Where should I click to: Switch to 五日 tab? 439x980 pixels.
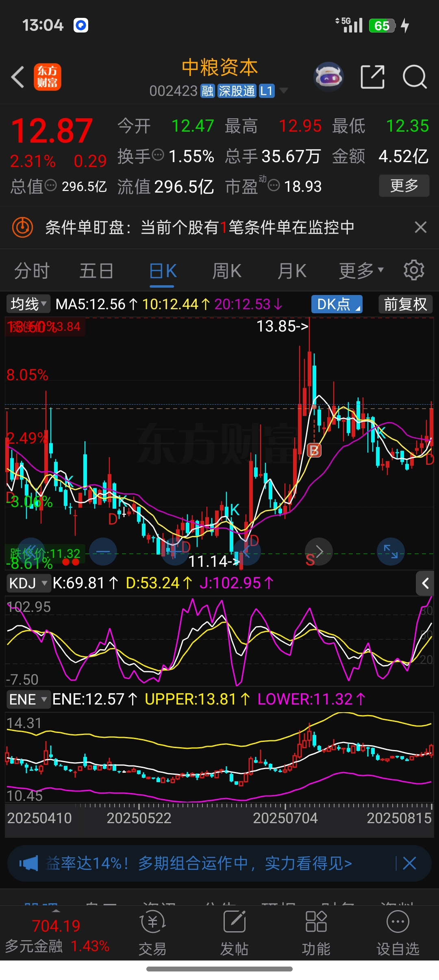point(96,271)
